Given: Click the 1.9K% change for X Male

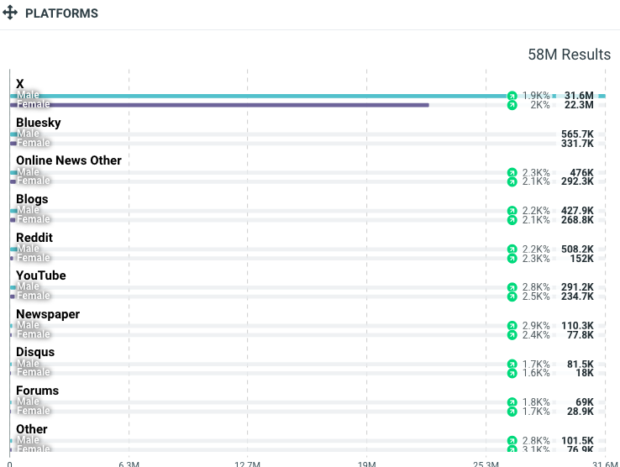Looking at the screenshot, I should (x=536, y=96).
